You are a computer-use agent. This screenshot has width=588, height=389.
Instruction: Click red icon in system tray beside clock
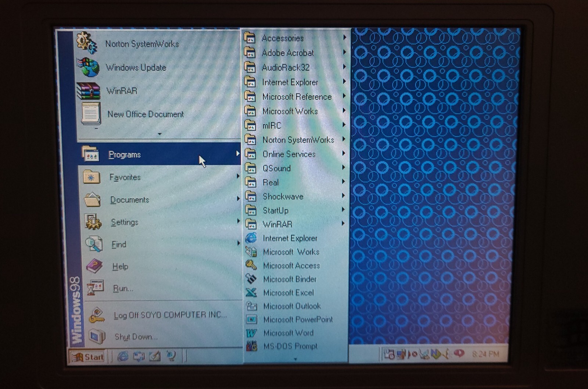(x=459, y=353)
